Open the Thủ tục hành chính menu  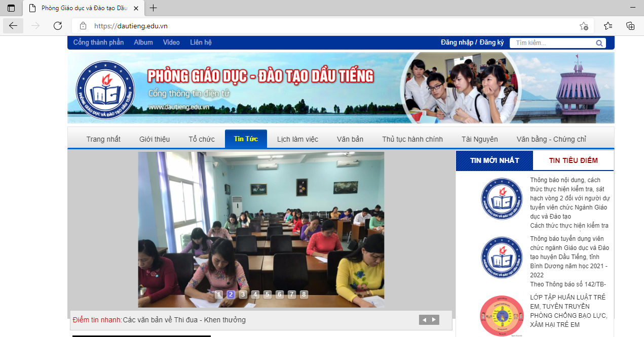pos(412,139)
